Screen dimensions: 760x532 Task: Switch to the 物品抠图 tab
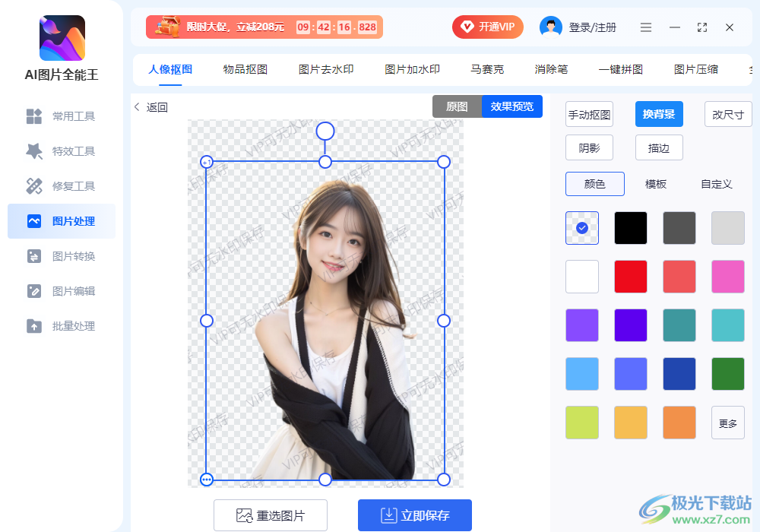pos(245,68)
